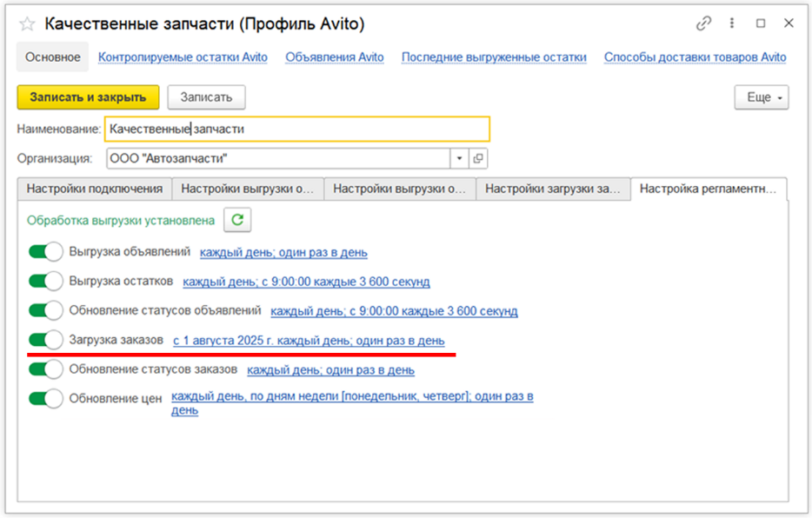This screenshot has width=812, height=518.
Task: Toggle Загрузка заказов switch
Action: click(46, 340)
